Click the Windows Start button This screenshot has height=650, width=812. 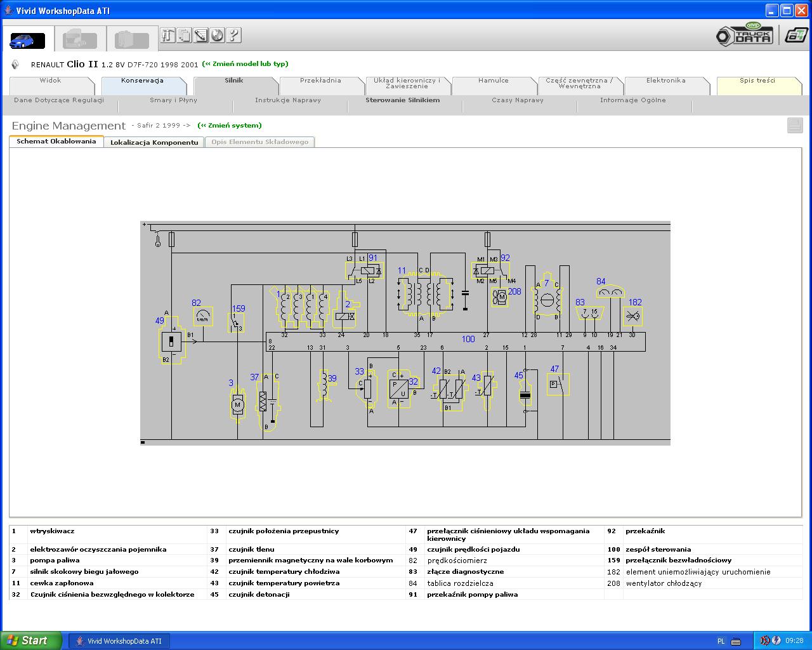coord(30,640)
